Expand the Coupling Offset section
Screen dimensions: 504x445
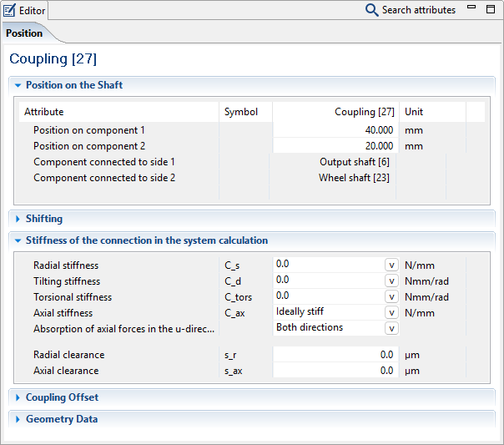pos(18,397)
